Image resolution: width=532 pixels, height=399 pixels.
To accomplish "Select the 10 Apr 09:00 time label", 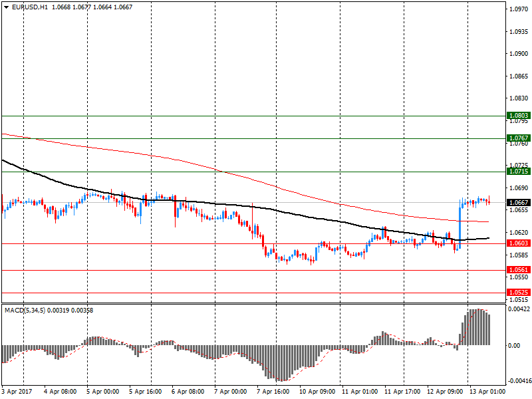I will (x=317, y=391).
